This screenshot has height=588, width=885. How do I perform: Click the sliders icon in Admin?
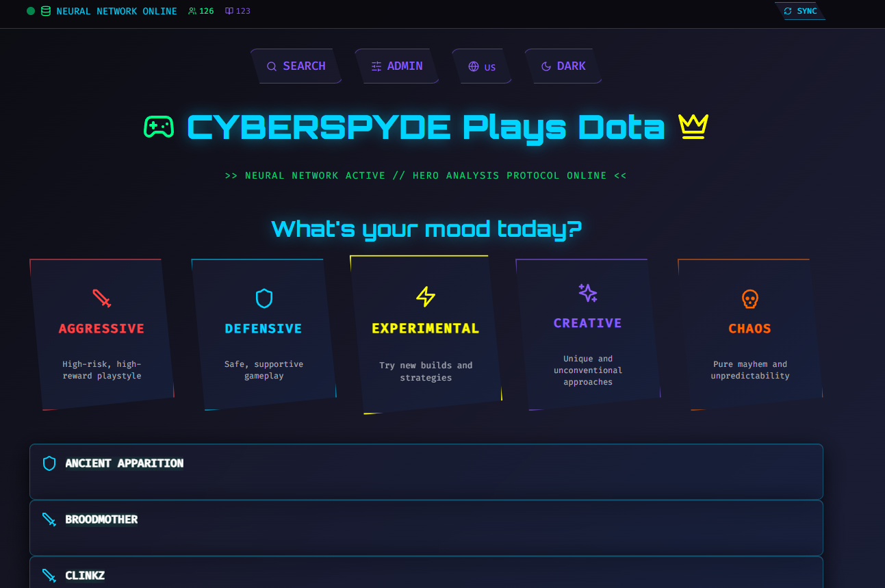point(376,66)
